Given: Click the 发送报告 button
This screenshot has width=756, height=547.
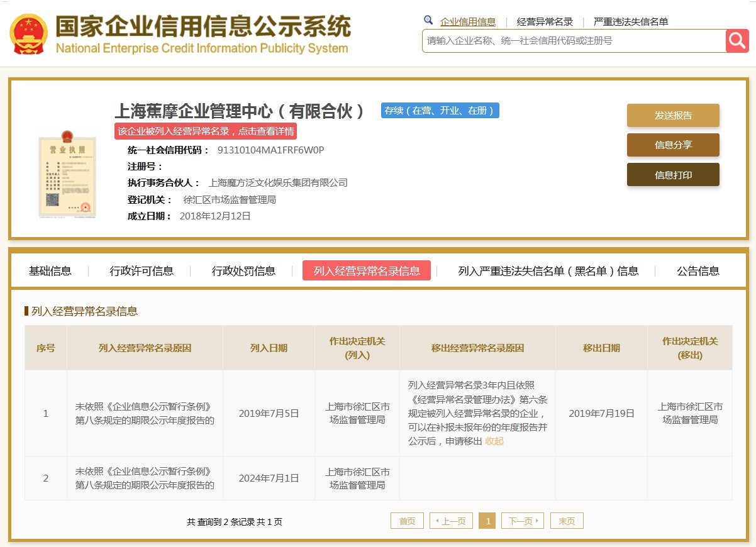Looking at the screenshot, I should point(673,116).
